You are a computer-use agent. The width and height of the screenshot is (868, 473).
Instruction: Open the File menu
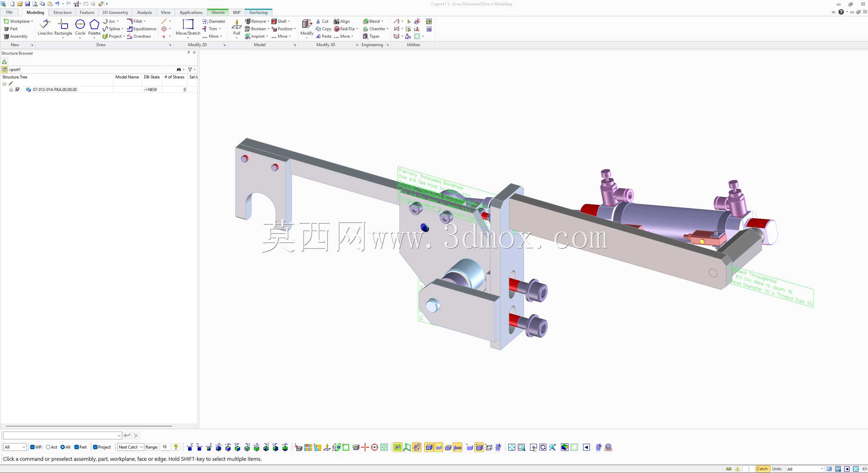[9, 12]
